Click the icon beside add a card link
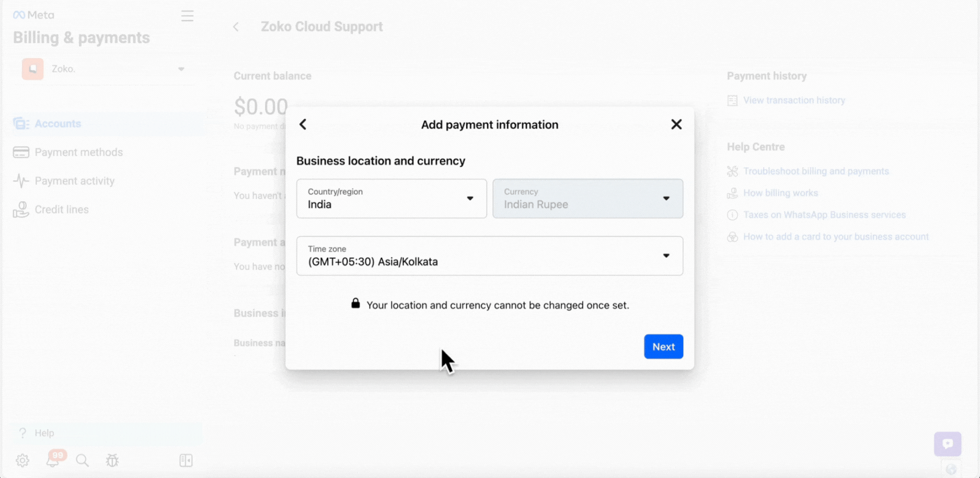 tap(732, 237)
